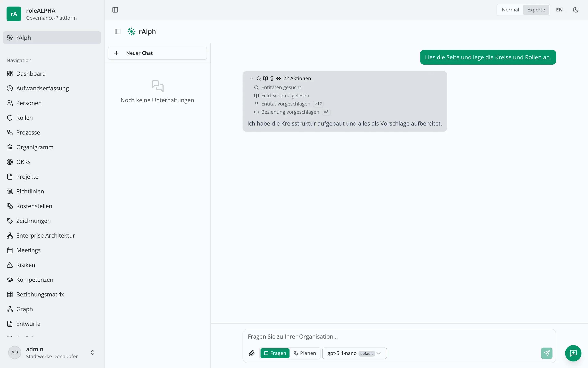Select rAlph in the sidebar

(x=52, y=37)
